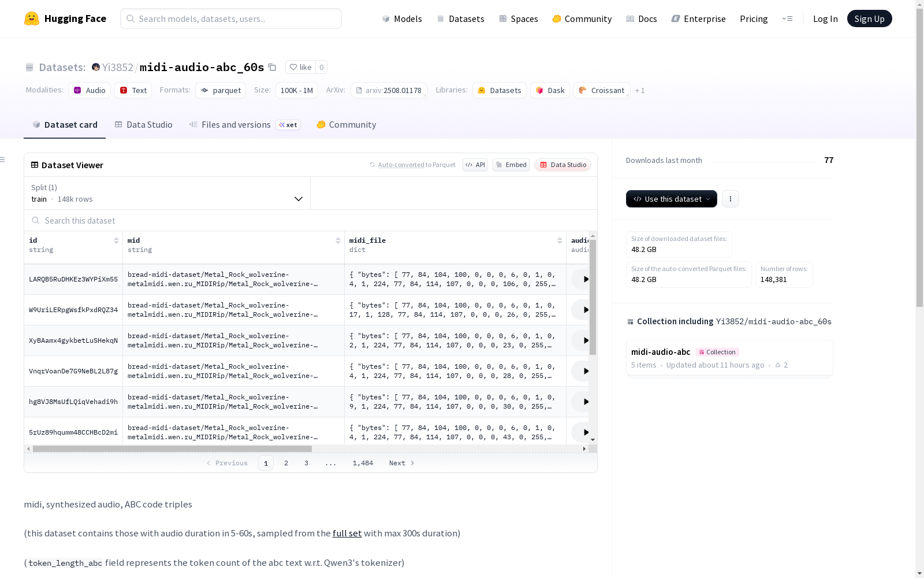Open the Use this dataset dropdown

click(672, 199)
